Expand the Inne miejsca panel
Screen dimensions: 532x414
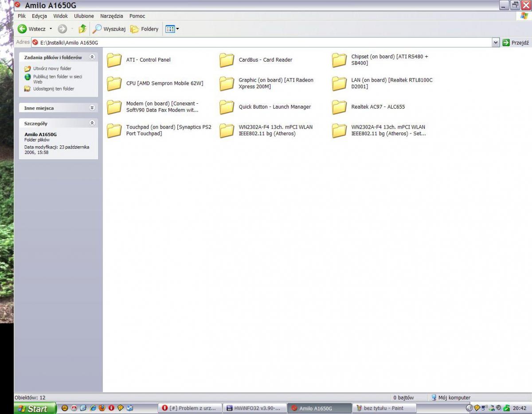(x=92, y=108)
